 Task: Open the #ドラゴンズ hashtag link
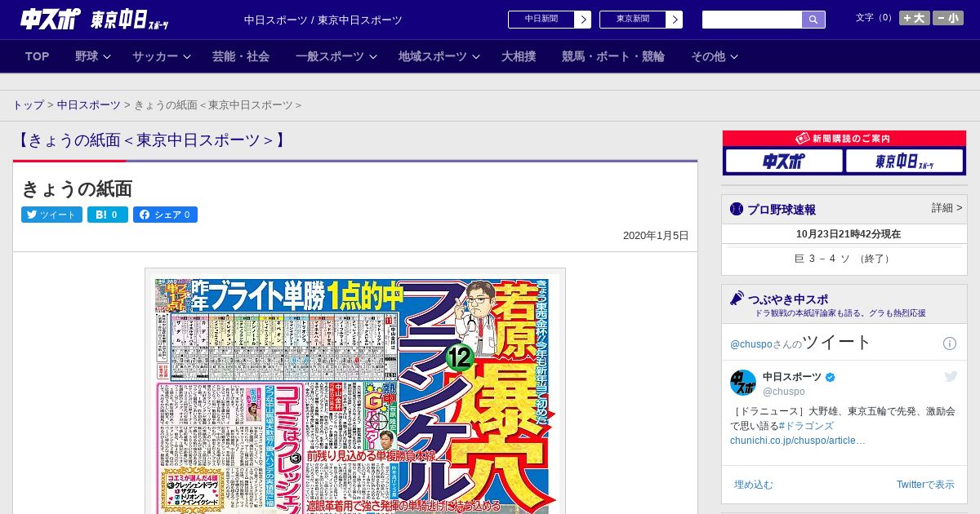pos(806,426)
